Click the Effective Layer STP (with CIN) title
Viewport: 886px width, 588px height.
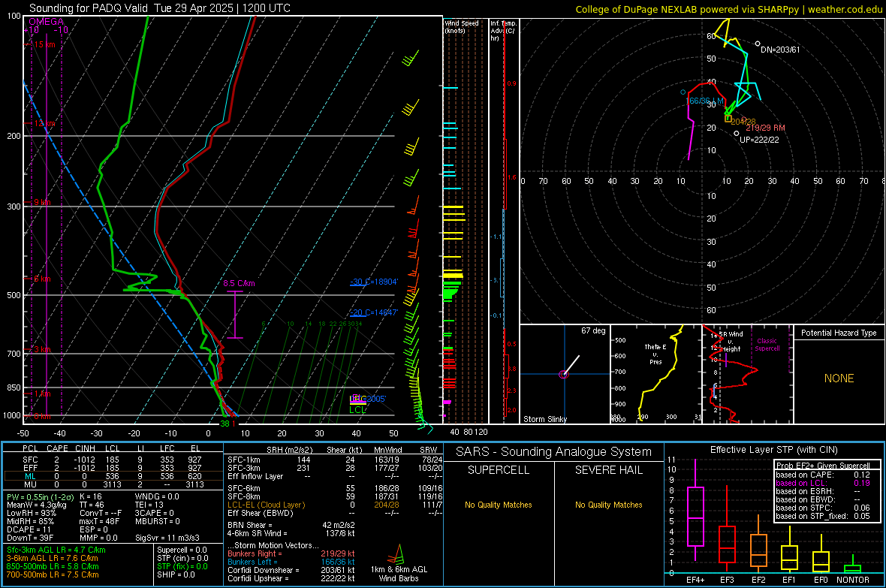coord(773,450)
